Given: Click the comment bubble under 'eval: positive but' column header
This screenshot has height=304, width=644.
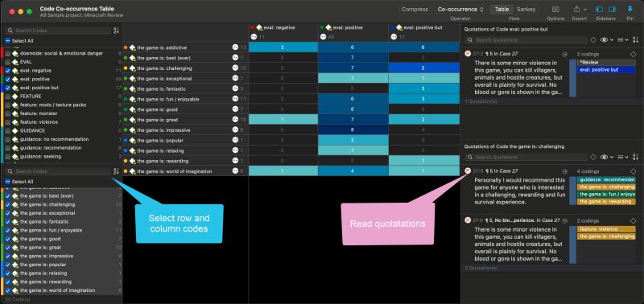Looking at the screenshot, I should 394,37.
